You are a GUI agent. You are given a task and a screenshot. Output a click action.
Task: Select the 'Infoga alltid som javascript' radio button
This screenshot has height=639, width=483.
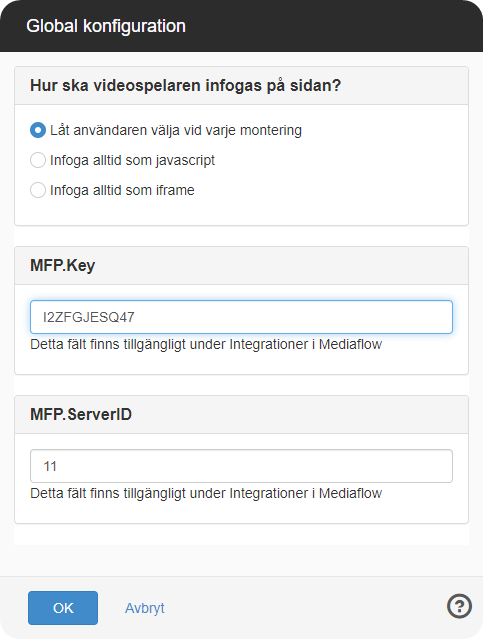(38, 160)
